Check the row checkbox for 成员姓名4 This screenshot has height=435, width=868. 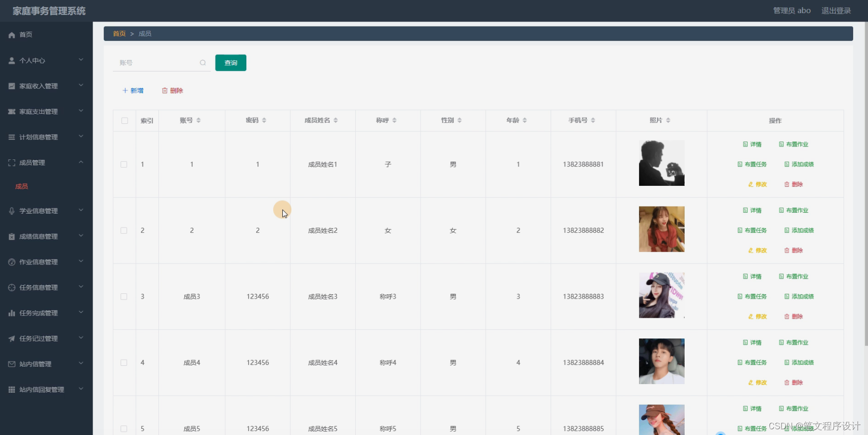pyautogui.click(x=124, y=362)
